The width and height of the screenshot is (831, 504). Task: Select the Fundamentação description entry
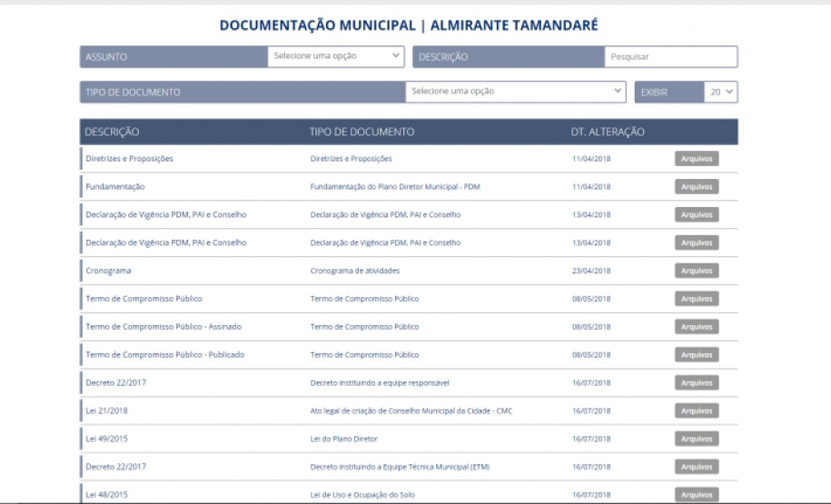point(115,187)
